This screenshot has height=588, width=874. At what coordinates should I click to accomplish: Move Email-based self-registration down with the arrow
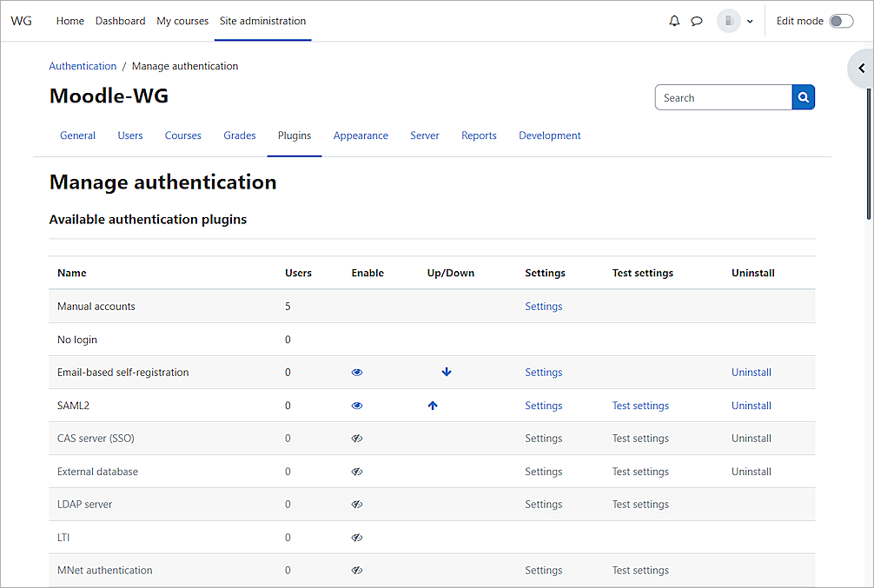(447, 372)
